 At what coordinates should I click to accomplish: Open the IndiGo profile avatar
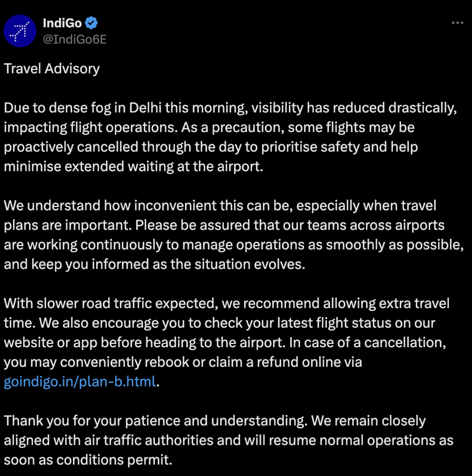(x=20, y=31)
